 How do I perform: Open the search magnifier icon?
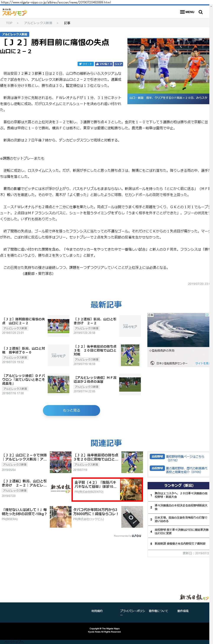200,12
